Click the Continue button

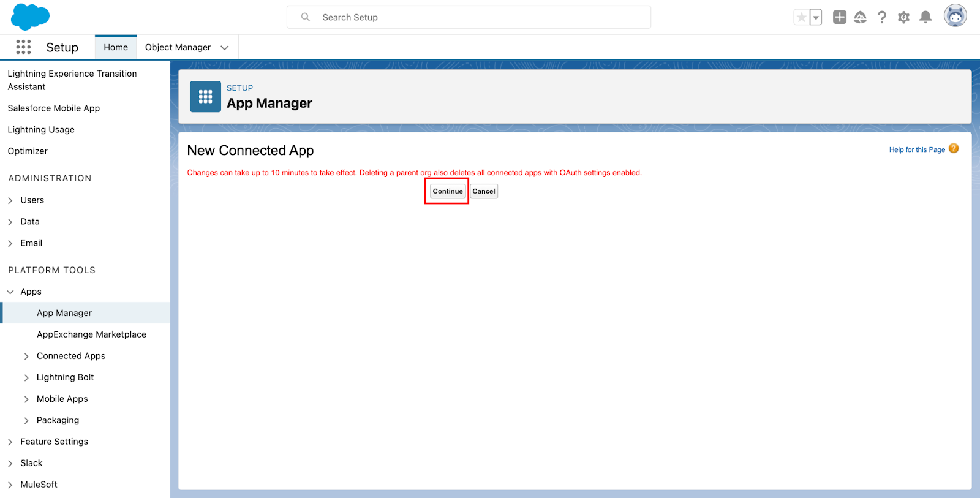point(448,191)
